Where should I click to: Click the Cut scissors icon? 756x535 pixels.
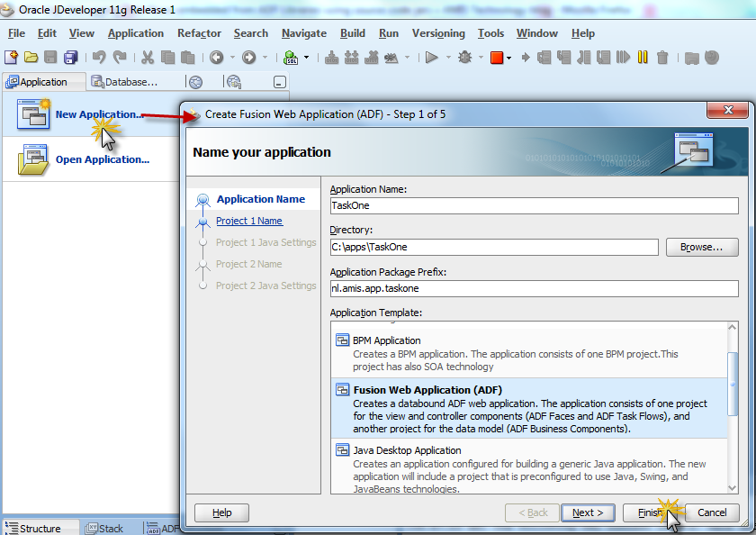pos(148,58)
